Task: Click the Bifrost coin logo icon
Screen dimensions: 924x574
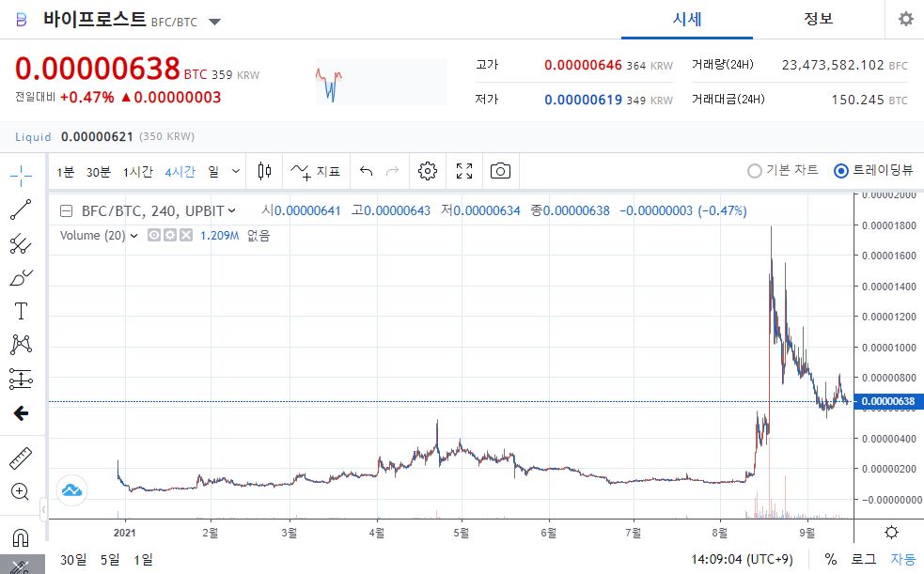Action: pyautogui.click(x=22, y=21)
